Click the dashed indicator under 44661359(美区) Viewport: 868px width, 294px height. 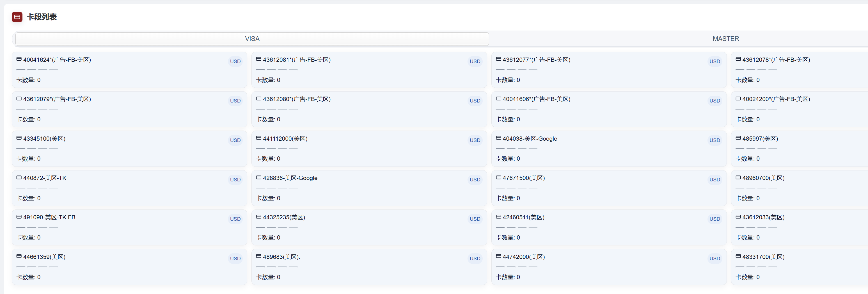[37, 267]
